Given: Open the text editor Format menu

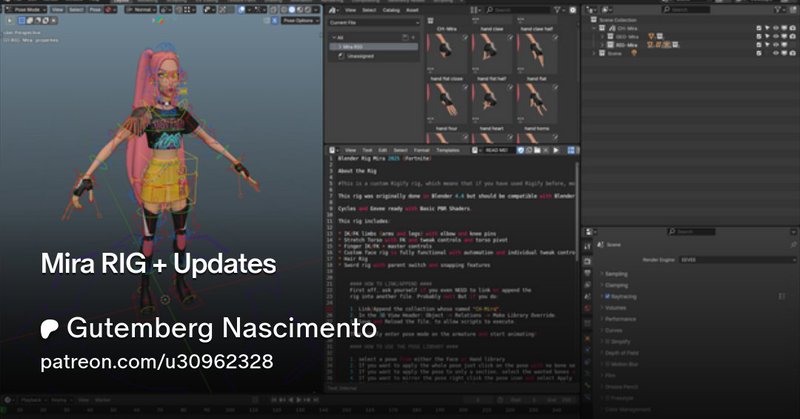Looking at the screenshot, I should point(421,150).
